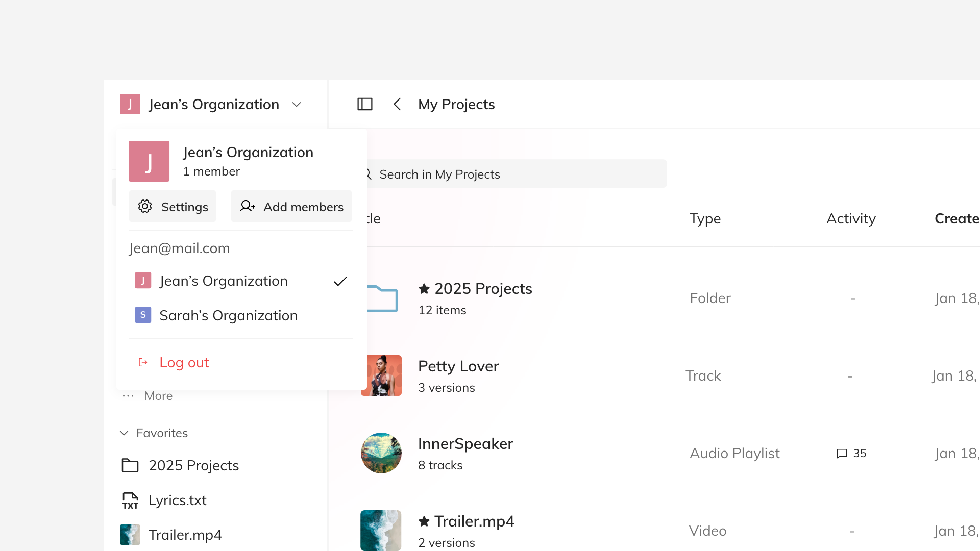Viewport: 980px width, 551px height.
Task: Collapse the Favorites section
Action: 124,433
